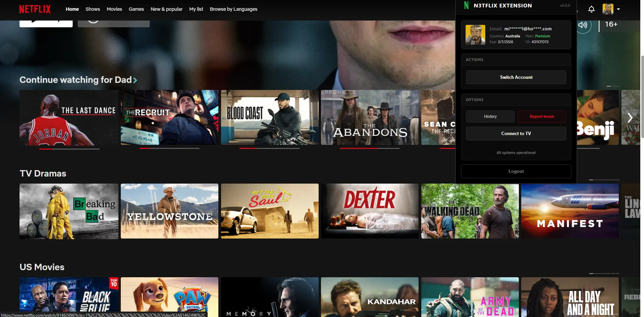Select New & popular in the navigation
The image size is (644, 317).
[167, 9]
